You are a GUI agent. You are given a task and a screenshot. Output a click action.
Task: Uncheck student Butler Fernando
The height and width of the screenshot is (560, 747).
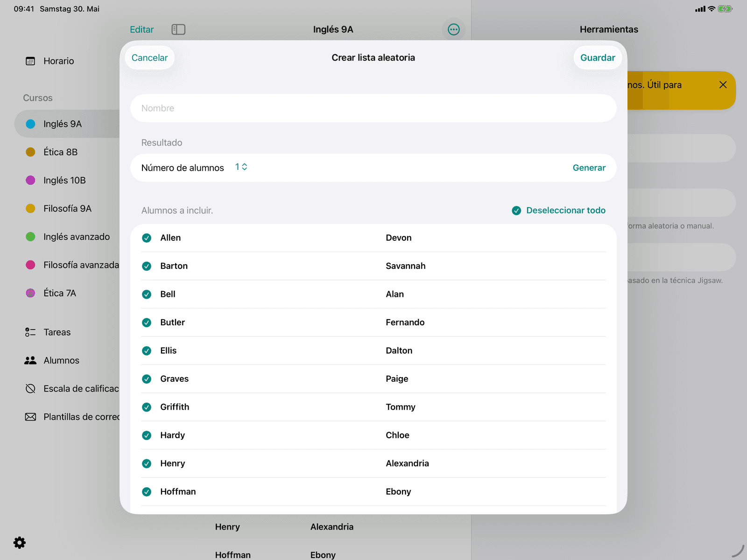click(147, 322)
